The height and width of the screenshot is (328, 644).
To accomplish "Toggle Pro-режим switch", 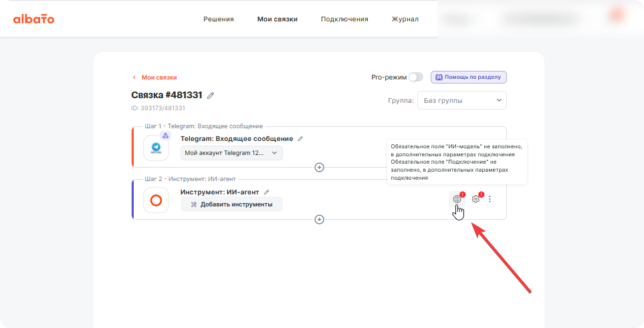I will pos(416,77).
